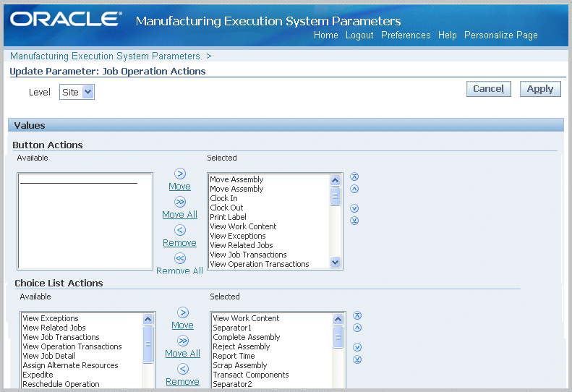Click Move arrow icon in Button Actions
This screenshot has width=572, height=392.
[180, 174]
